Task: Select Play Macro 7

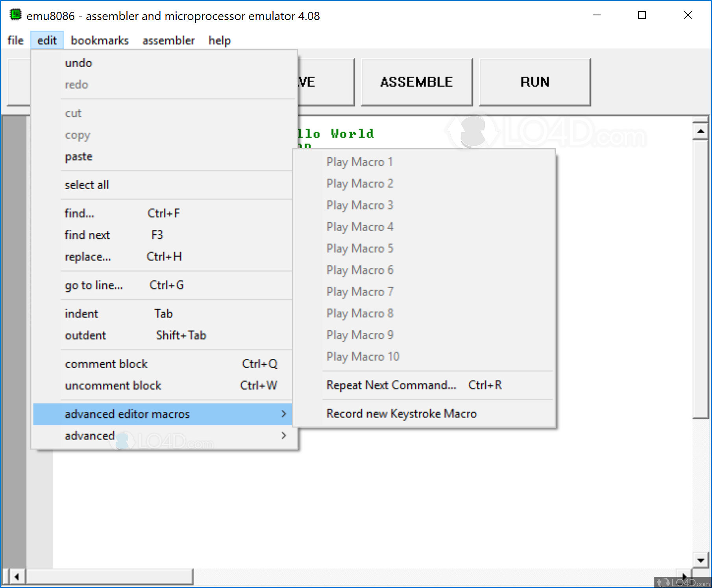Action: [424, 292]
